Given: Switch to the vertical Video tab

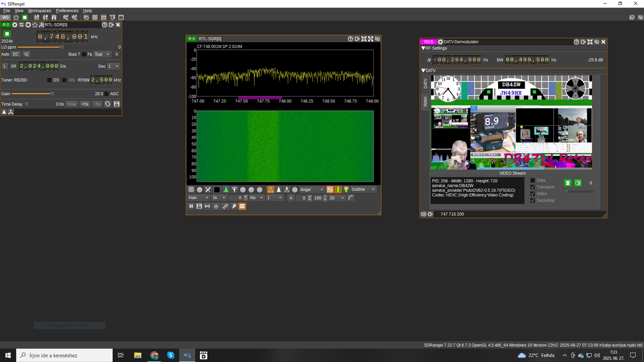Looking at the screenshot, I should click(426, 102).
